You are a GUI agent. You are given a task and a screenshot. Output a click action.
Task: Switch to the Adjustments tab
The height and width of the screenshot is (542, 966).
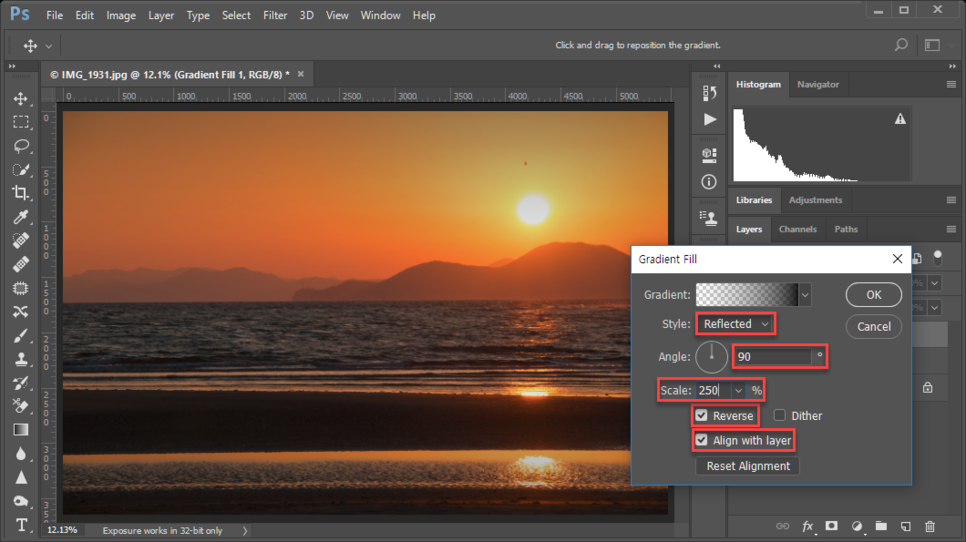[815, 200]
